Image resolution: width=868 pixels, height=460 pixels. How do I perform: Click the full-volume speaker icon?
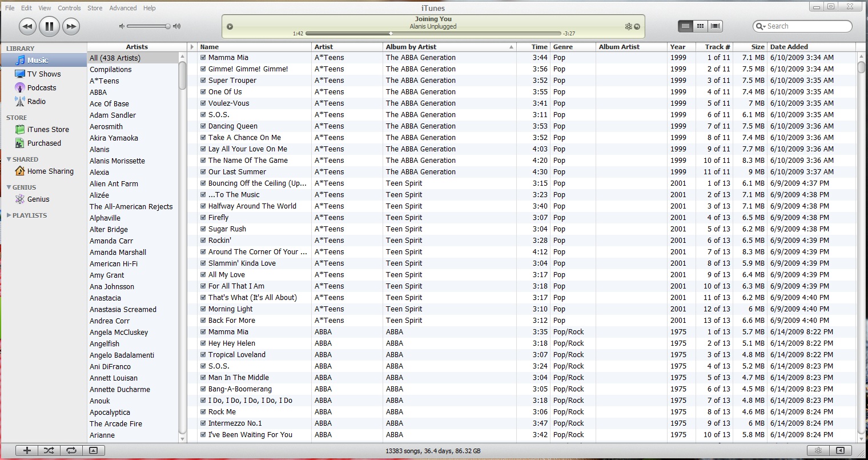[177, 26]
